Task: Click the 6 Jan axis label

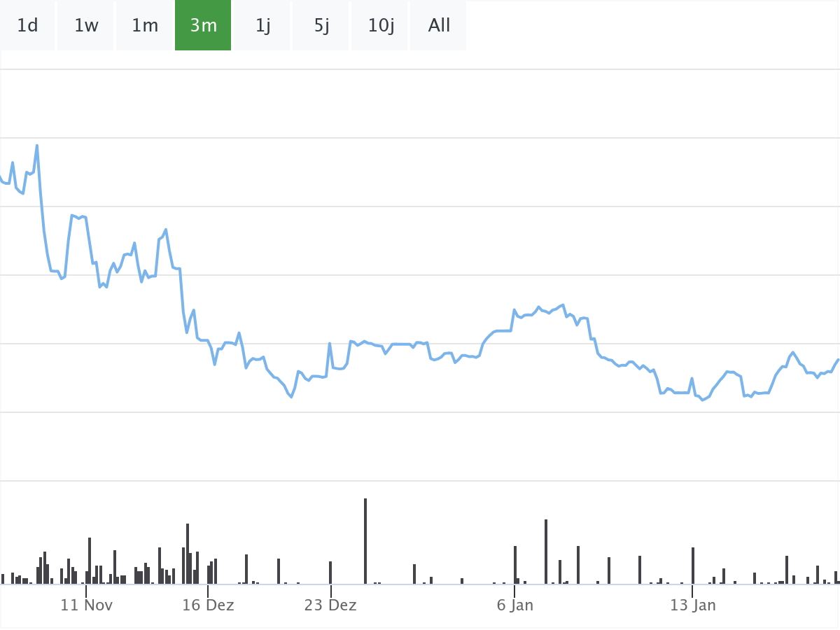Action: point(515,605)
